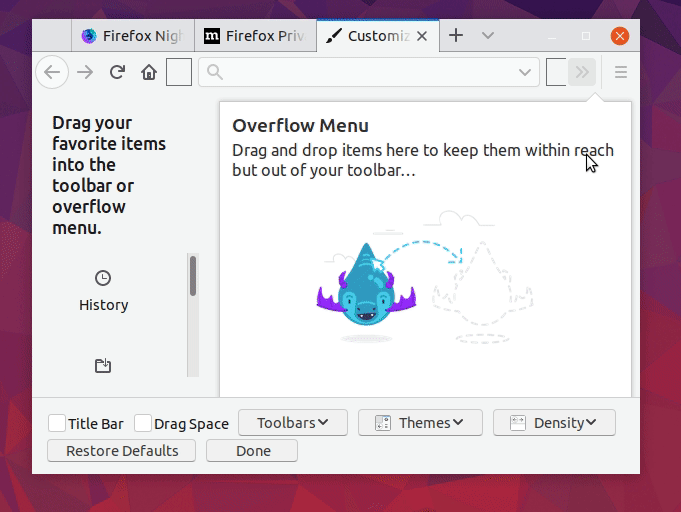Click the dragon illustration in overflow panel
This screenshot has height=512, width=681.
[366, 285]
